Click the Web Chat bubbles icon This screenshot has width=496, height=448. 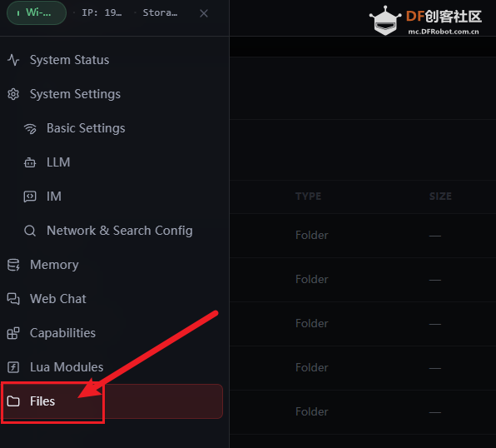13,299
